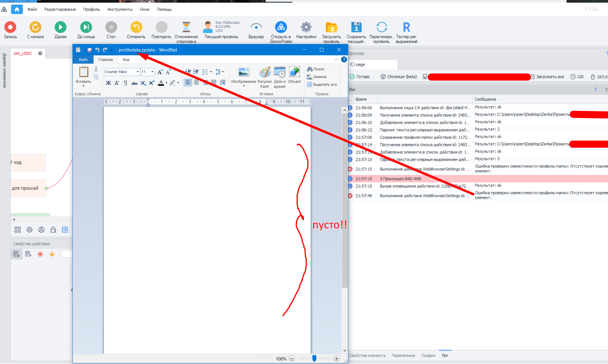The height and width of the screenshot is (364, 608).
Task: Open Настройки gear in toolbar
Action: click(306, 27)
